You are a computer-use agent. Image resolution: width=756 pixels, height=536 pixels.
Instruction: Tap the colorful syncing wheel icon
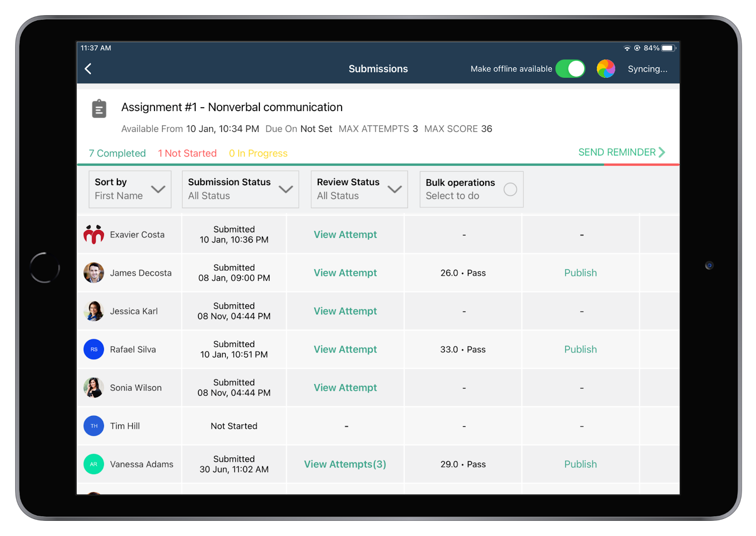point(606,69)
